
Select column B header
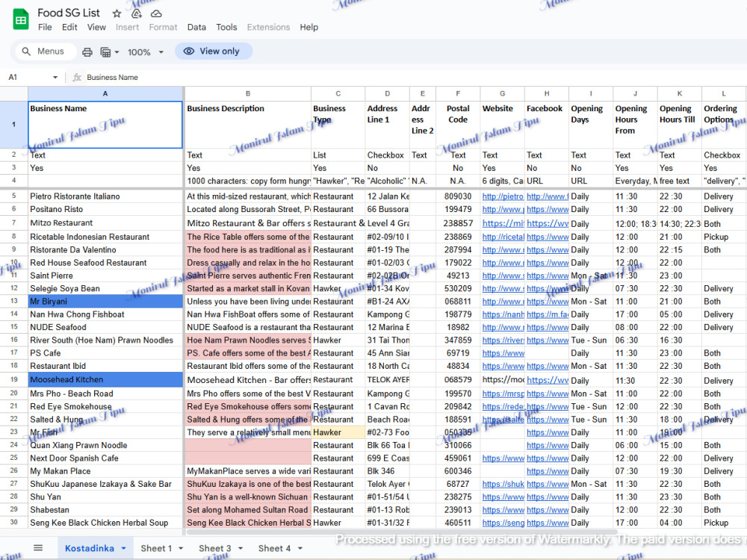(248, 94)
